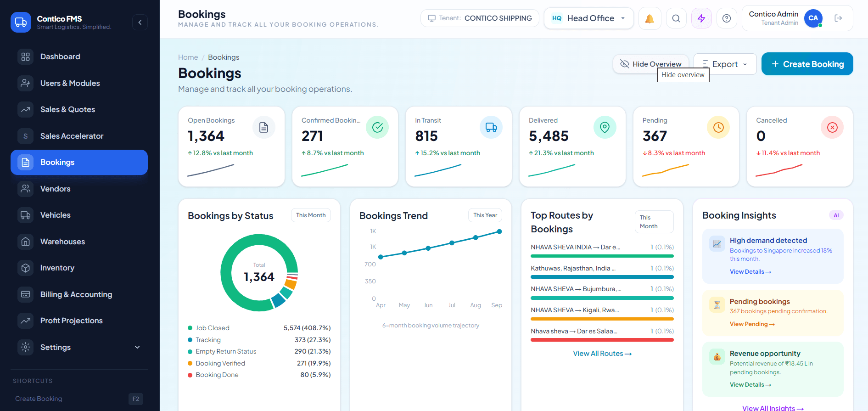Change the Bookings Trend This Year filter

[485, 215]
